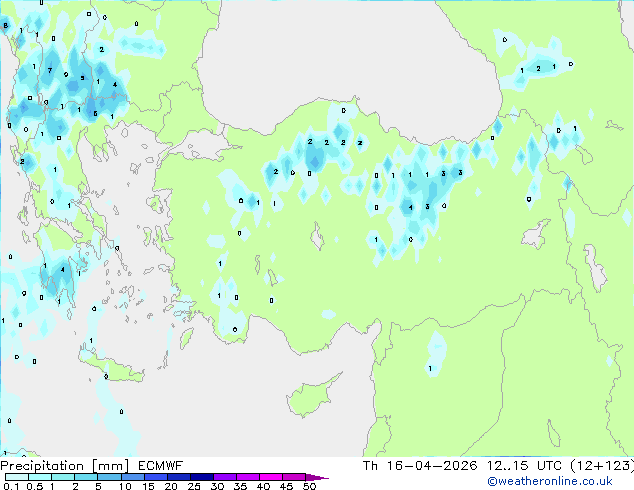Pick the 25–30 mm dark blue swatch
The width and height of the screenshot is (634, 490).
(x=201, y=477)
